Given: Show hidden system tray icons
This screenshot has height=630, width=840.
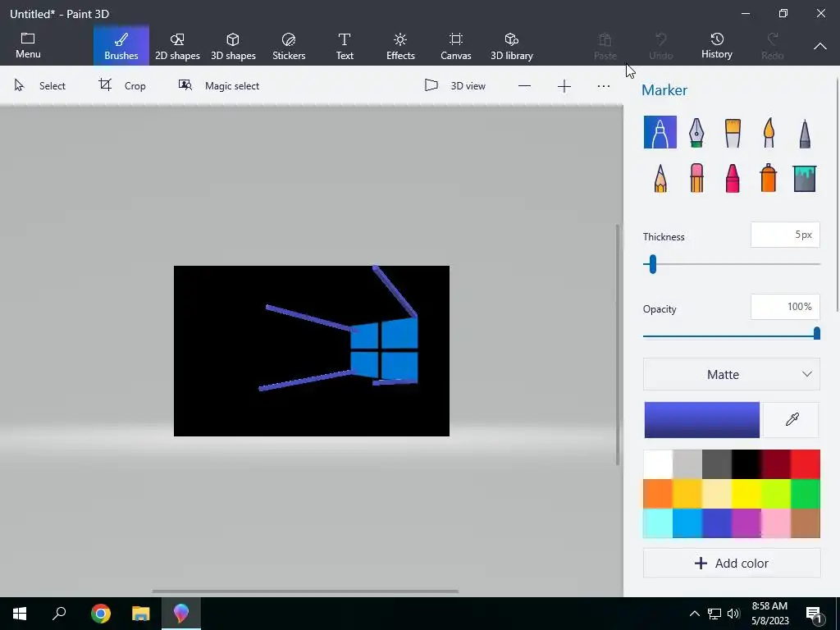Looking at the screenshot, I should point(694,614).
